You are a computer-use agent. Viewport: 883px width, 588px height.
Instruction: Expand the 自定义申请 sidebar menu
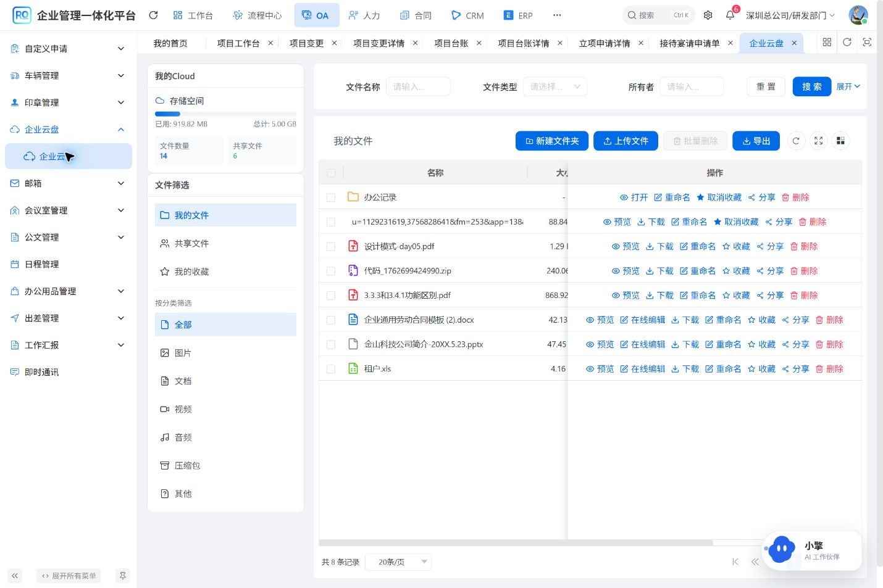68,48
